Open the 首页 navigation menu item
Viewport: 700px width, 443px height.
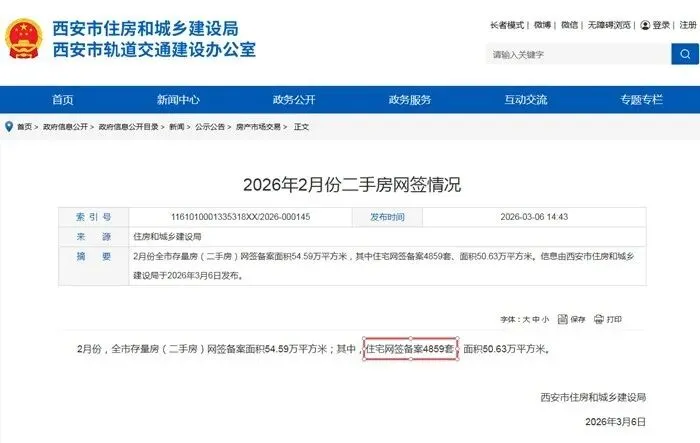[62, 100]
